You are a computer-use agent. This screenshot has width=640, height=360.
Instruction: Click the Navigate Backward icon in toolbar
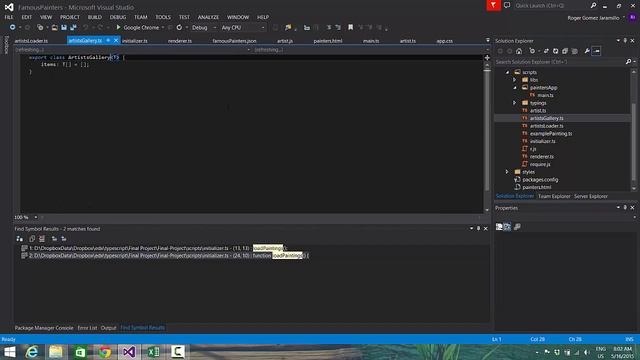[x=12, y=27]
